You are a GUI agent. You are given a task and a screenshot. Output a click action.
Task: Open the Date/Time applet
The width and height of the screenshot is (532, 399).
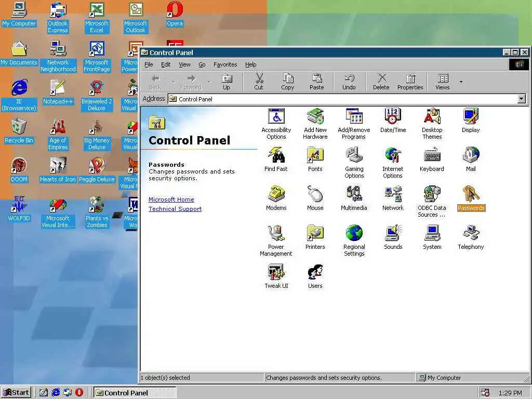393,121
